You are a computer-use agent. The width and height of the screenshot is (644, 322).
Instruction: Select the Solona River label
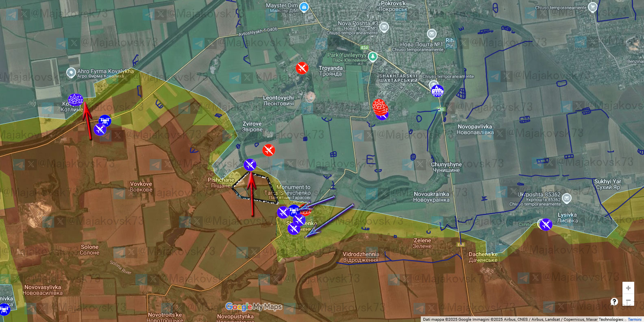121,268
